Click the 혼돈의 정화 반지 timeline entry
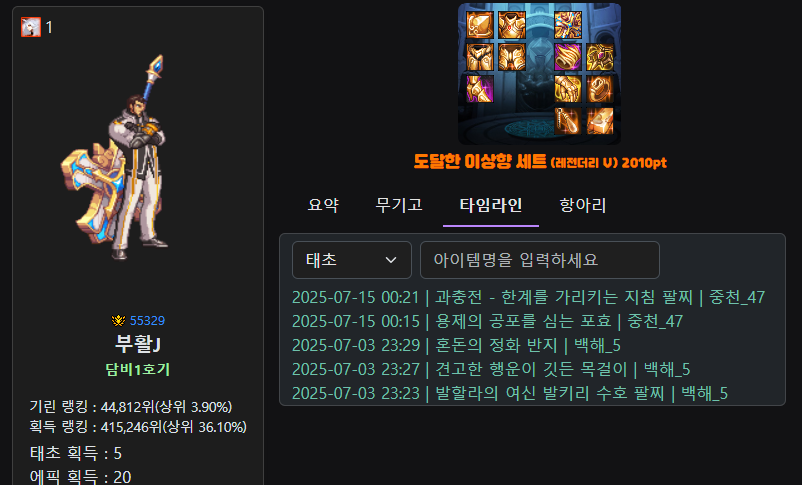 [456, 345]
